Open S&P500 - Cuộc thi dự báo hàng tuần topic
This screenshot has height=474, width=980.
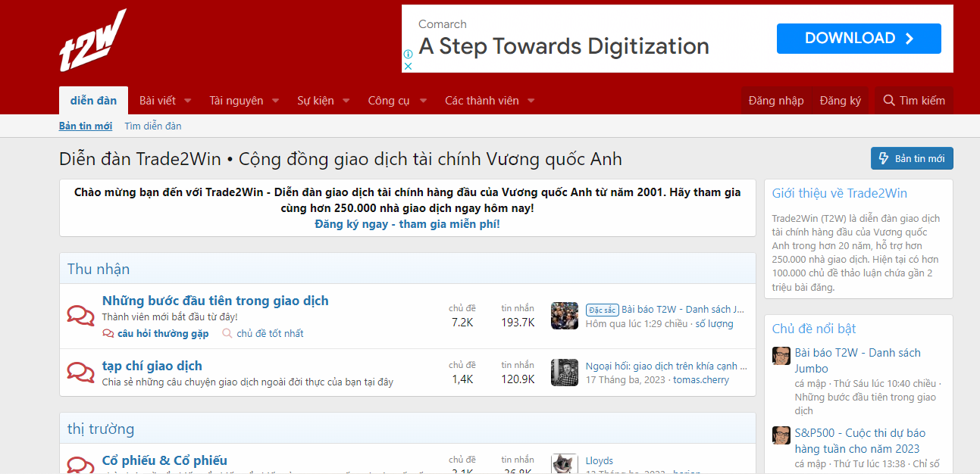tap(860, 441)
